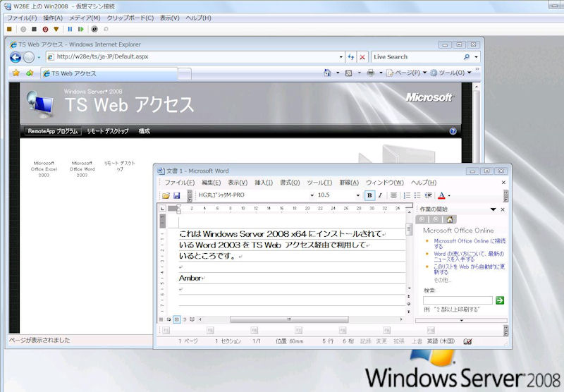Select the RemoteApp プログラム tab
This screenshot has width=564, height=392.
coord(53,131)
